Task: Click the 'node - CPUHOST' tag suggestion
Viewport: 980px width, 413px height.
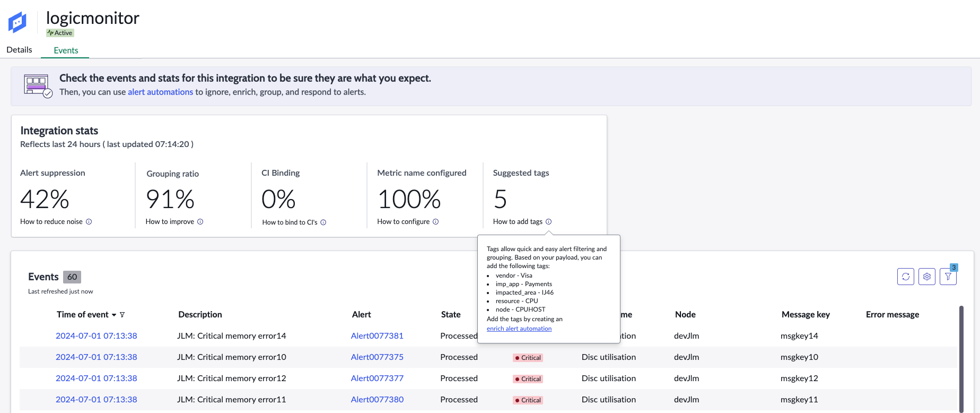Action: coord(521,309)
